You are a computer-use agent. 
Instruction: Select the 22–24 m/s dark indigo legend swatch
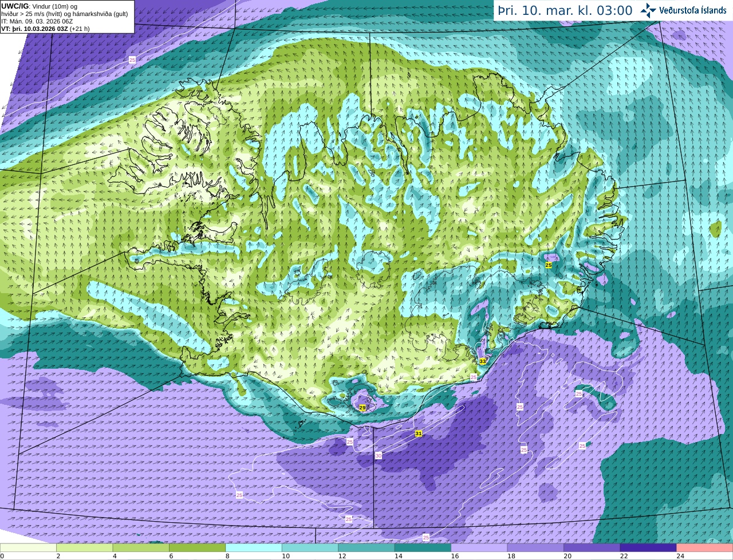[648, 547]
